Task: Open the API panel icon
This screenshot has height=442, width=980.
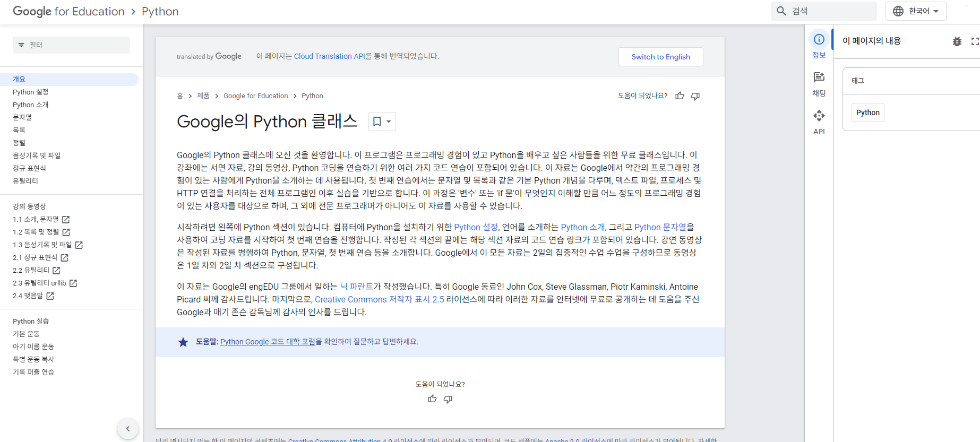Action: pyautogui.click(x=819, y=116)
